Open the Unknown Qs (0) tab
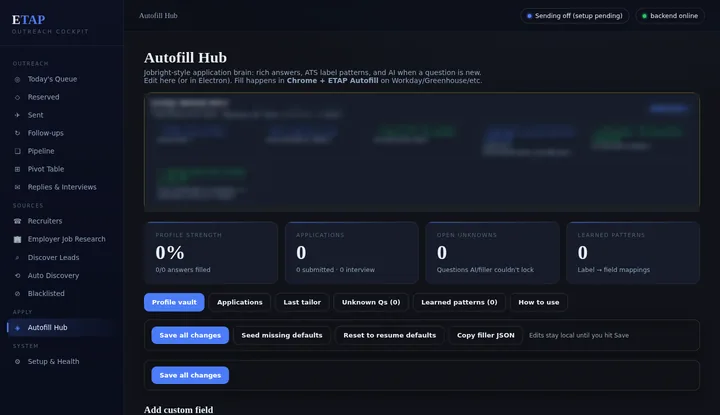720x415 pixels. coord(371,302)
